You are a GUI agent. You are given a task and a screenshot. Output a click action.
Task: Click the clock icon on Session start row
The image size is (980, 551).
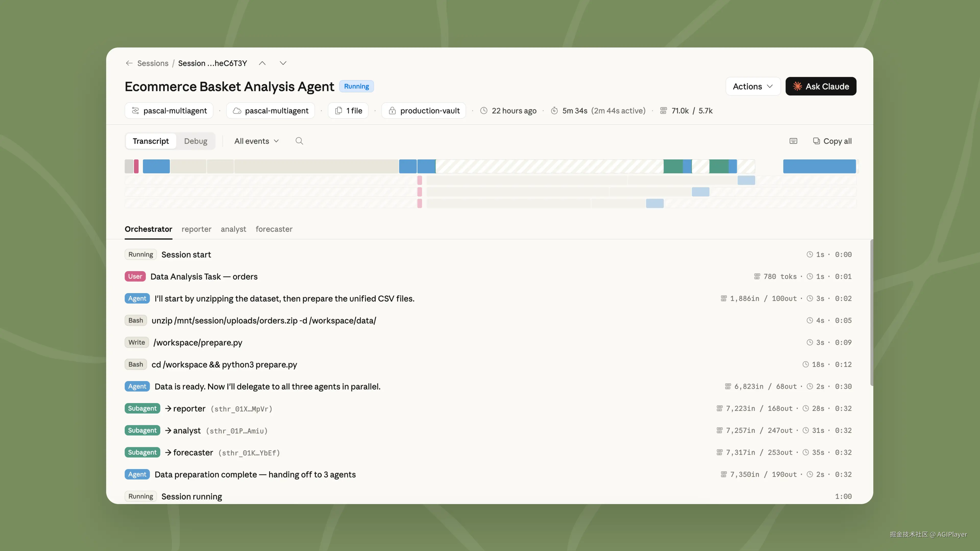point(810,255)
